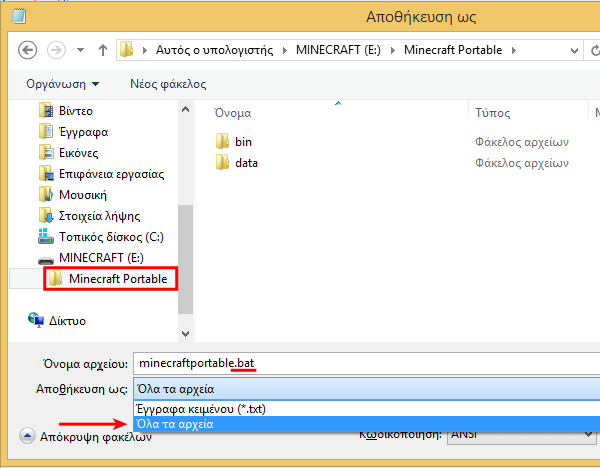Choose 'Όλα τα αρχεία' dropdown option
This screenshot has height=468, width=600.
[367, 424]
